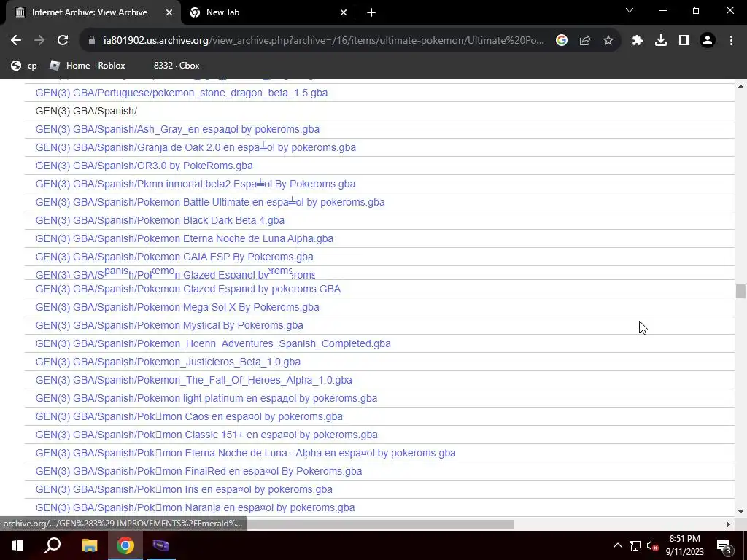Screen dimensions: 747x560
Task: Close the Internet Archive tab
Action: tap(169, 12)
